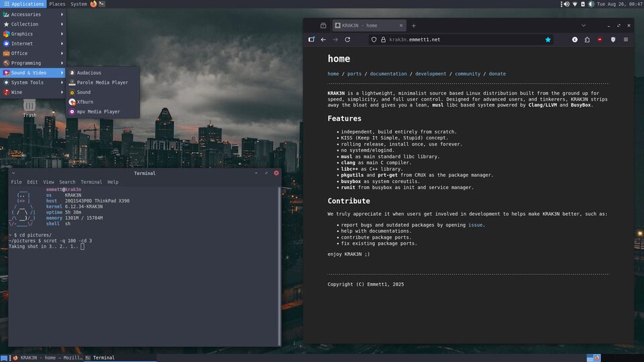Launch Xfburn disc burner
This screenshot has height=362, width=644.
[x=103, y=102]
